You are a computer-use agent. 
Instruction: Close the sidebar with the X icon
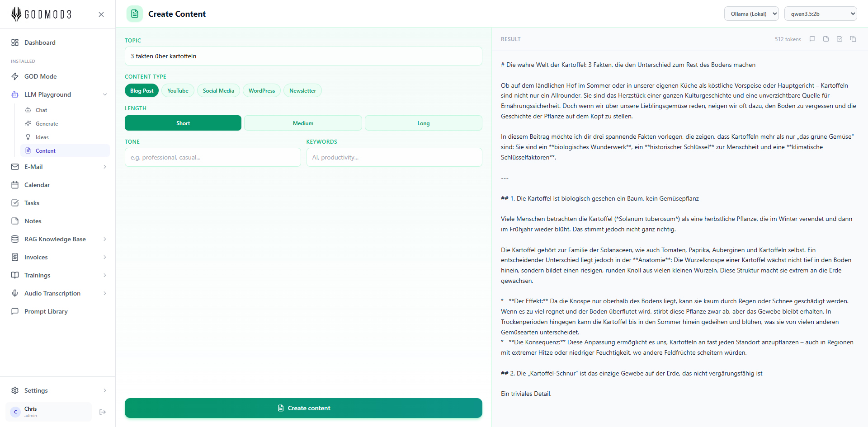[101, 14]
